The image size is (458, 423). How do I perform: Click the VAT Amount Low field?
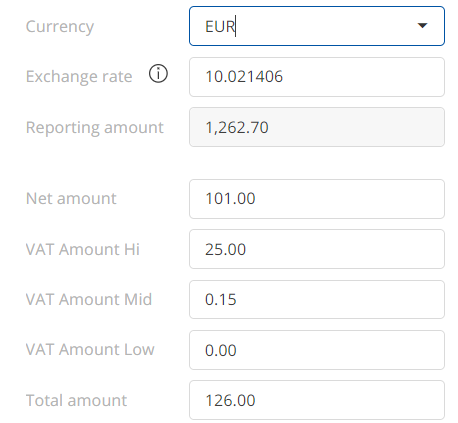pos(317,350)
